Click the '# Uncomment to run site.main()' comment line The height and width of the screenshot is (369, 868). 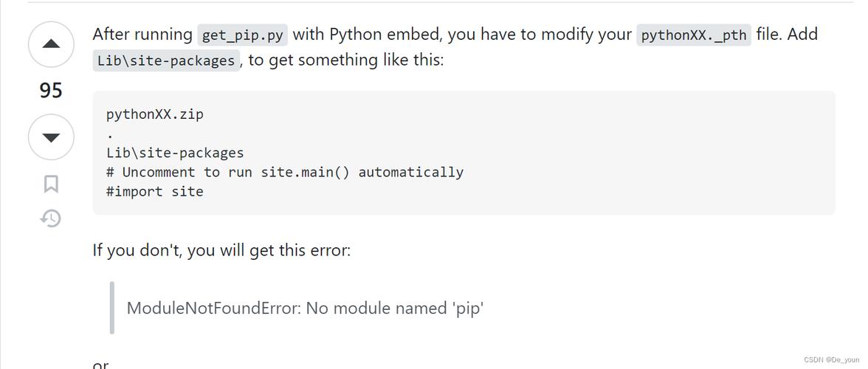(x=285, y=172)
